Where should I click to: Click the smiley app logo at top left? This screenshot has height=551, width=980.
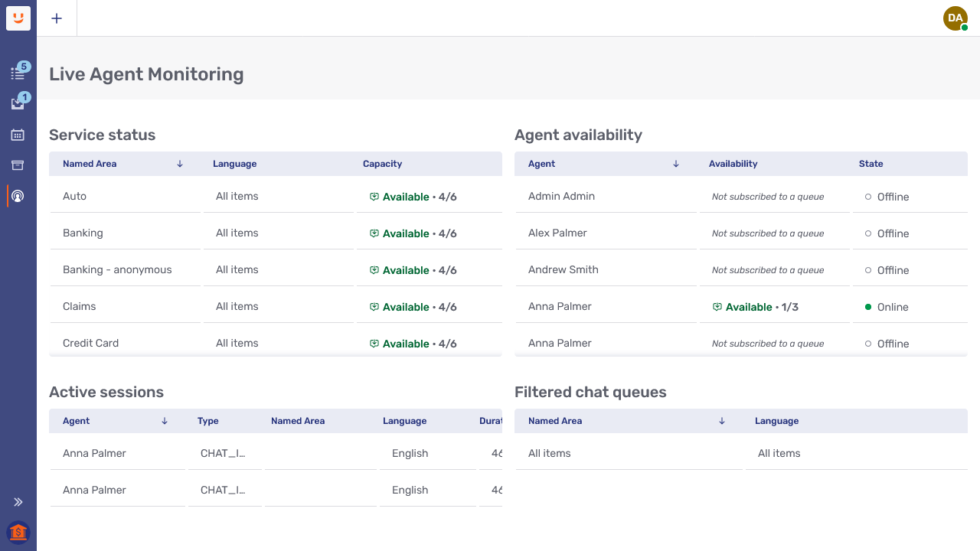tap(18, 18)
